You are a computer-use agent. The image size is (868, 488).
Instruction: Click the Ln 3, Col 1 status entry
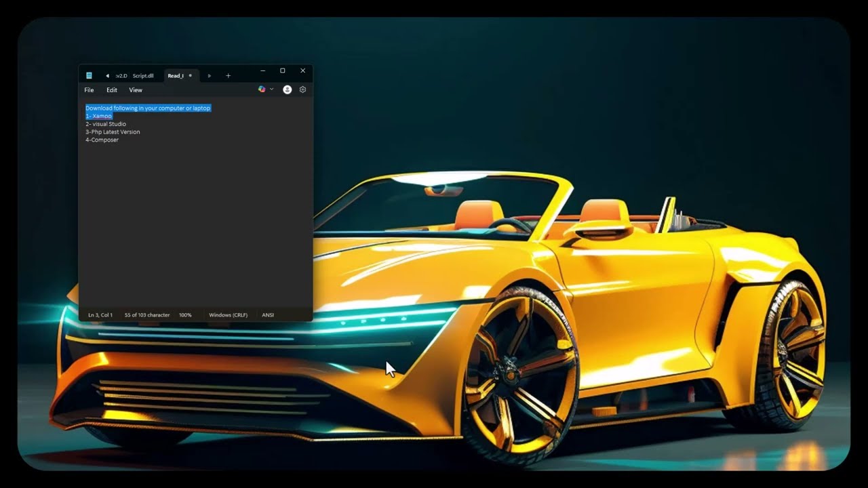click(100, 315)
